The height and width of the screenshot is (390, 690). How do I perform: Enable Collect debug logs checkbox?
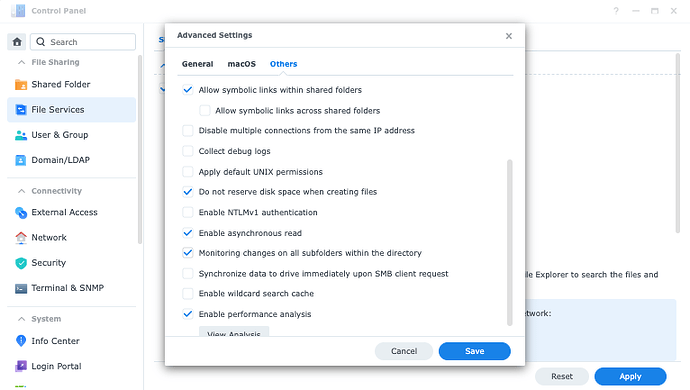188,151
